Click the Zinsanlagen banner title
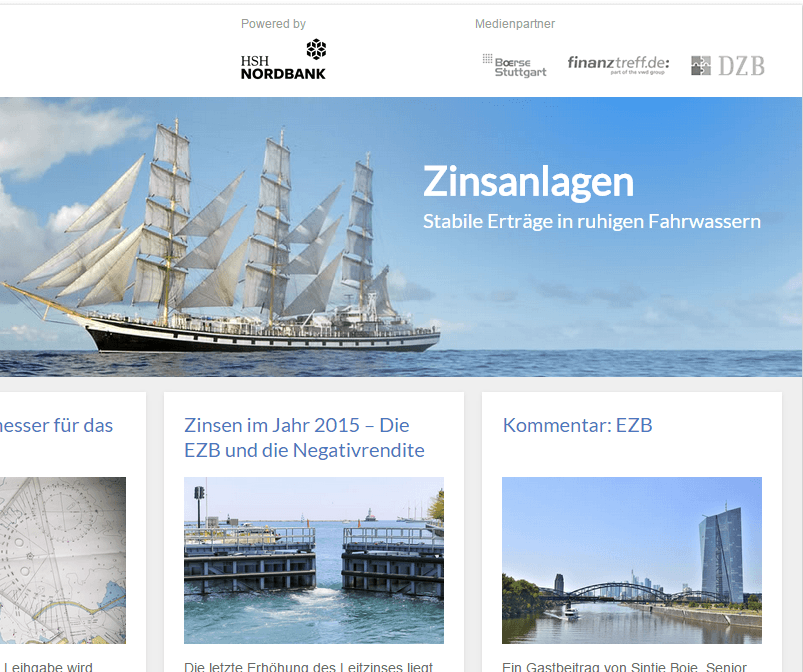The image size is (803, 672). pyautogui.click(x=529, y=182)
